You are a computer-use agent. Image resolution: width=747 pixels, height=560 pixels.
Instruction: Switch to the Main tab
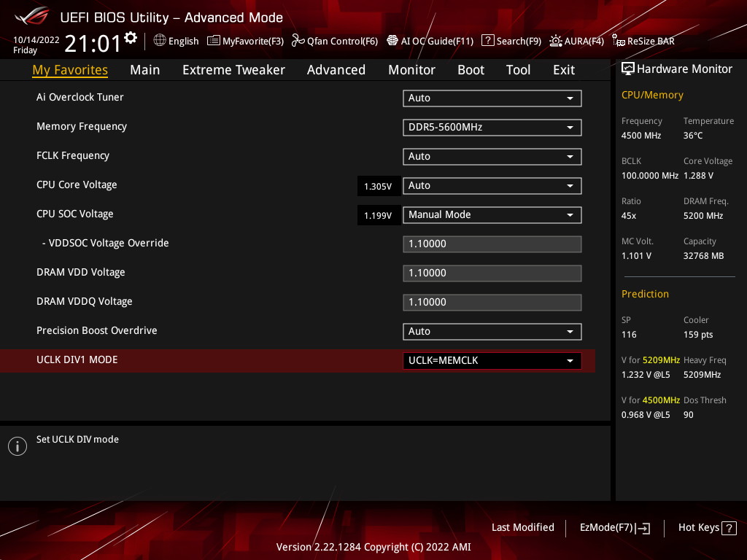[x=145, y=70]
